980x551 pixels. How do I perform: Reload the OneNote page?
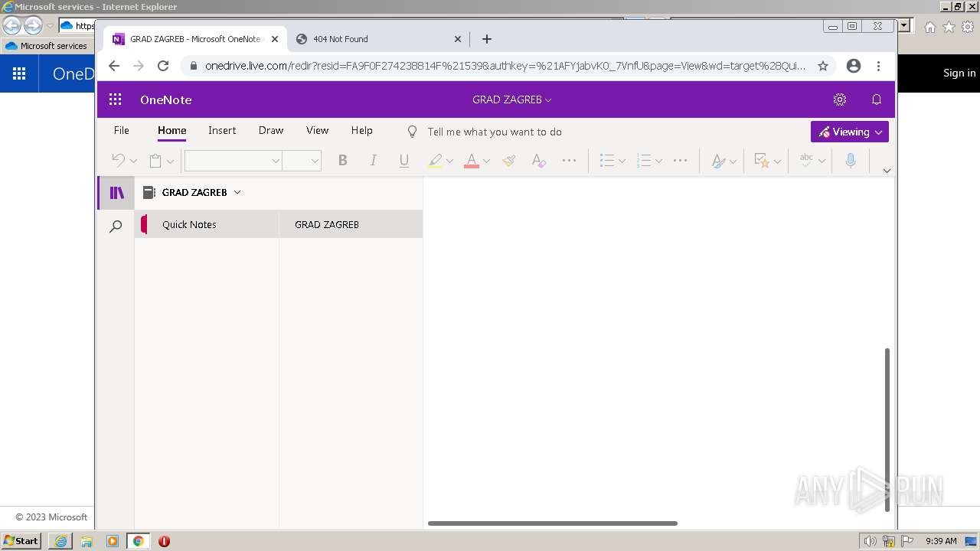tap(163, 66)
